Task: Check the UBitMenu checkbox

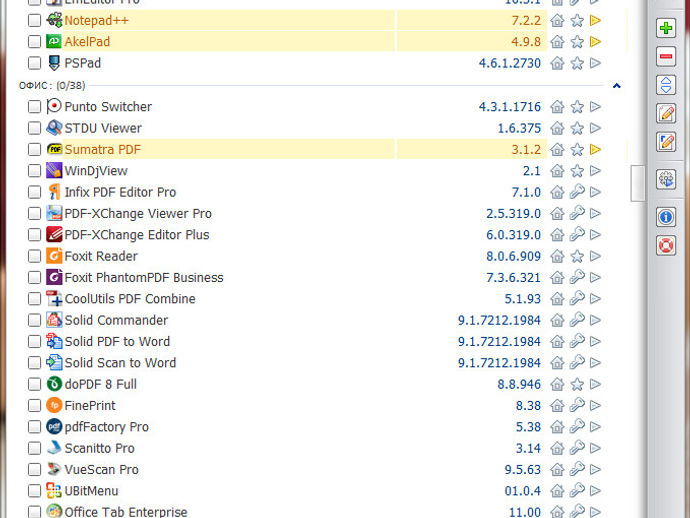Action: (x=34, y=491)
